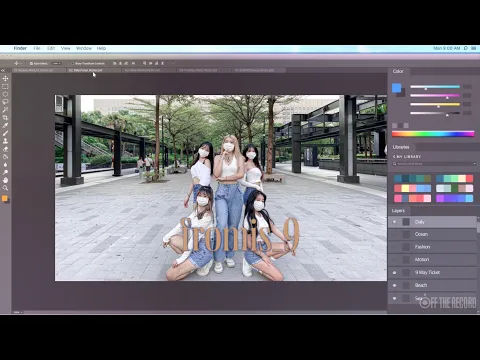Collapse the toolbar with double-arrow icon
Viewport: 480px width, 360px height.
[3, 70]
